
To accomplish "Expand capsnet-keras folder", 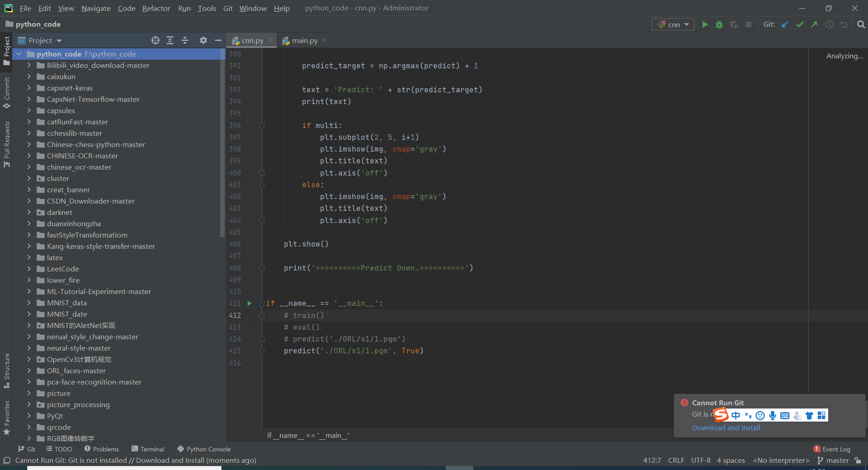I will 29,88.
